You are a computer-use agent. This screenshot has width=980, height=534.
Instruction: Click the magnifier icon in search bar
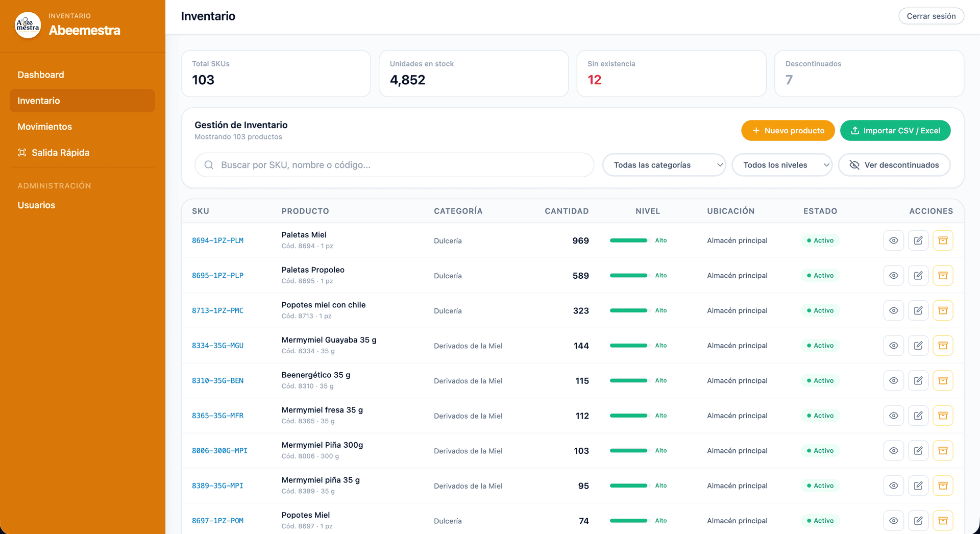click(209, 165)
